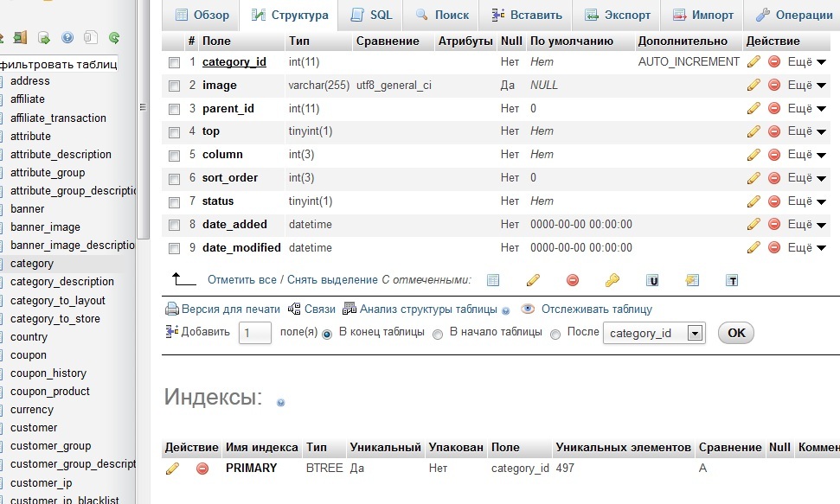Click the unique index U icon
This screenshot has width=840, height=504.
tap(652, 280)
